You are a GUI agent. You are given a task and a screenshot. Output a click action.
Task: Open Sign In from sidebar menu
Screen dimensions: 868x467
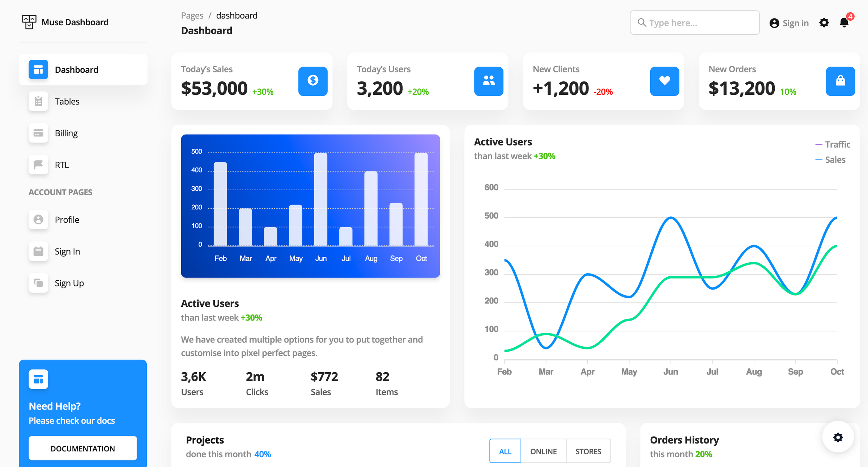click(83, 251)
